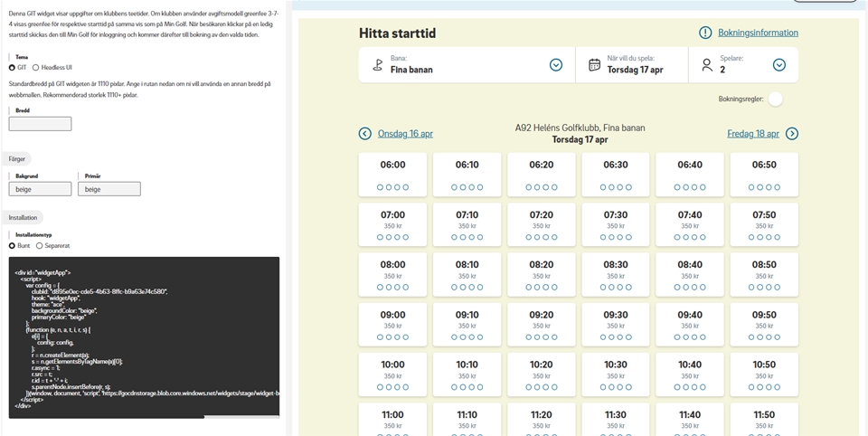
Task: Open the calendar icon for play date
Action: [595, 65]
